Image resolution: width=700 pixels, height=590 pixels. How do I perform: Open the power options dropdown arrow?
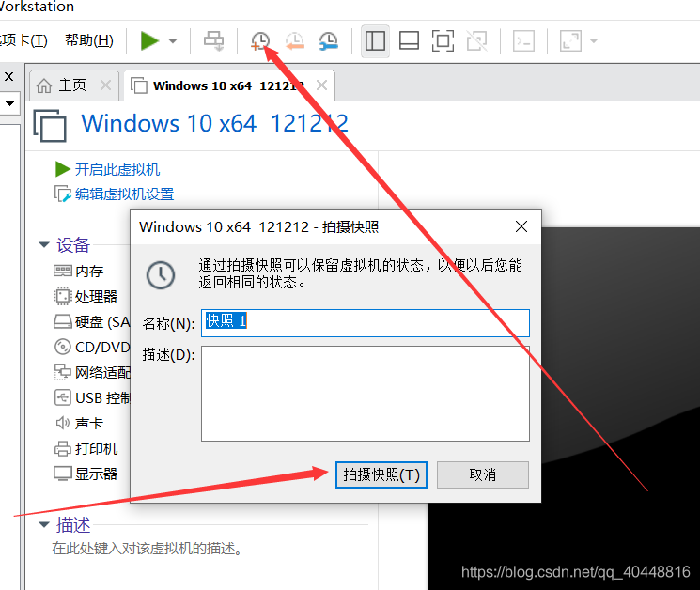click(x=173, y=41)
